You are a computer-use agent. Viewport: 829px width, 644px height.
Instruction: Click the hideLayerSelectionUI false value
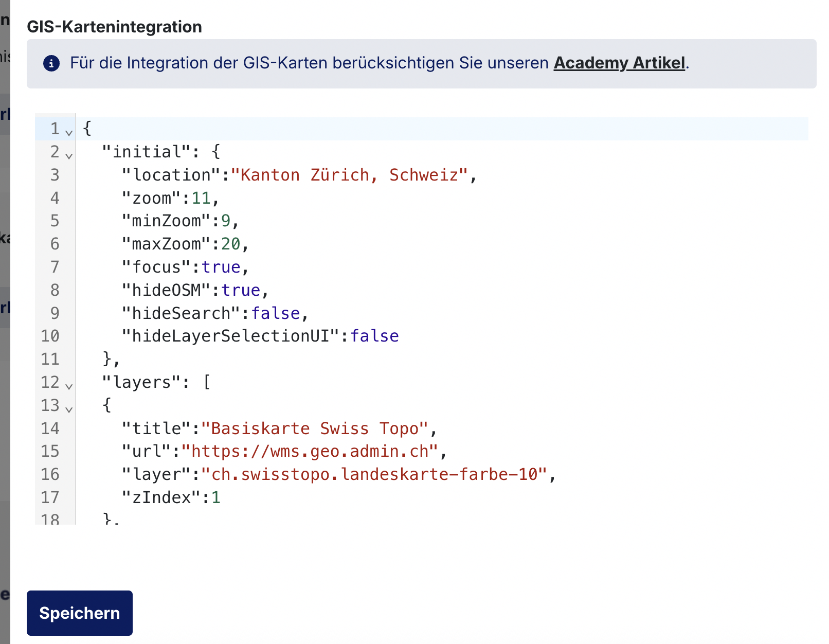pos(374,336)
